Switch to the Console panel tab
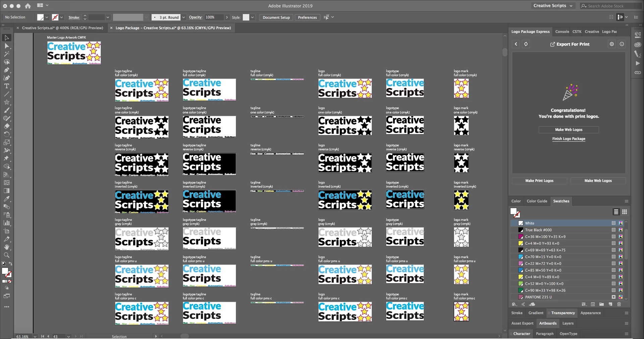This screenshot has height=339, width=644. [x=562, y=32]
